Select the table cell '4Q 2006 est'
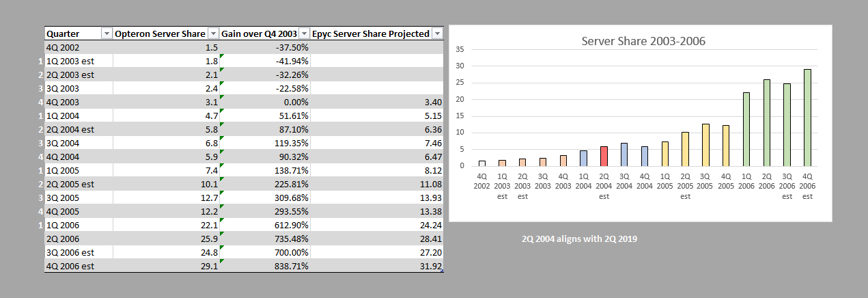Image resolution: width=868 pixels, height=298 pixels. 79,267
